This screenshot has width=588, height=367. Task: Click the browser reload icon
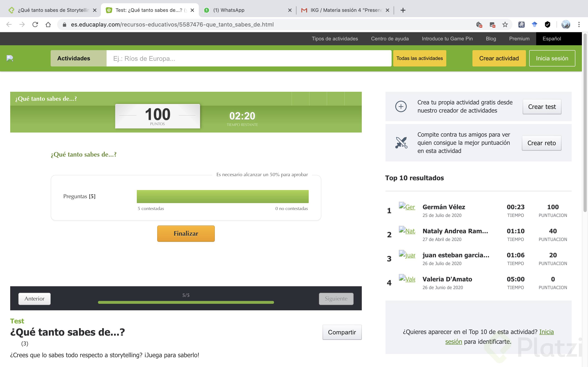coord(35,24)
